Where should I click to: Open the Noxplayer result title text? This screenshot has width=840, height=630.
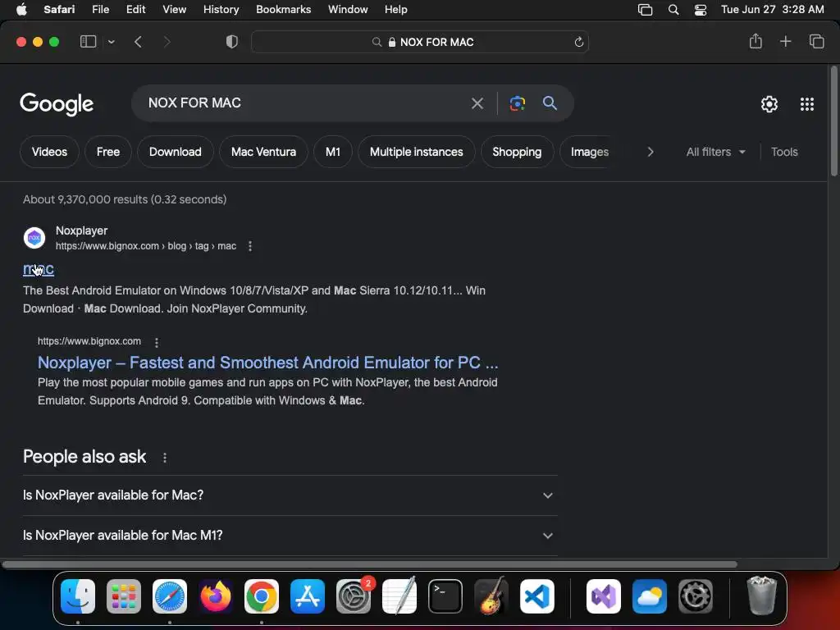(x=81, y=231)
